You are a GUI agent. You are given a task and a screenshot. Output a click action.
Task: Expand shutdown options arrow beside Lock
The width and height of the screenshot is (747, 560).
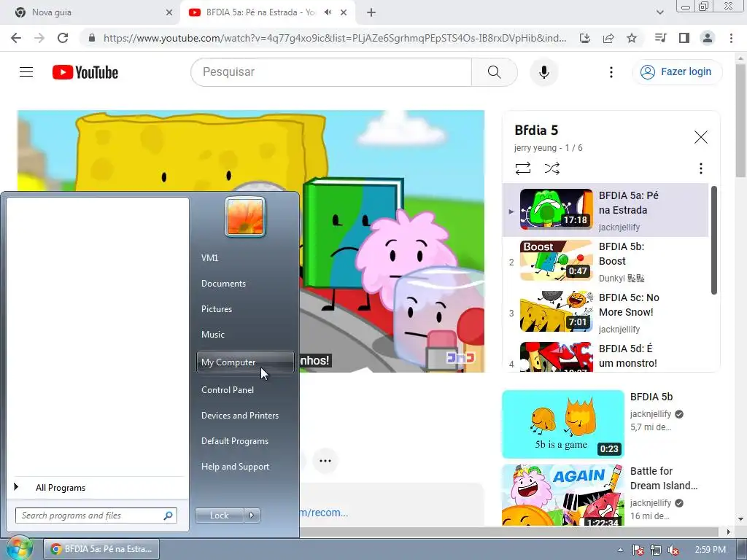pyautogui.click(x=252, y=516)
